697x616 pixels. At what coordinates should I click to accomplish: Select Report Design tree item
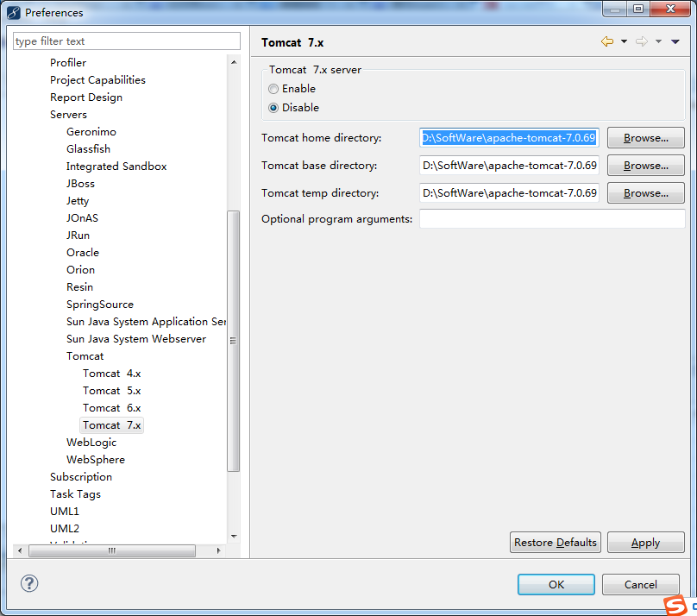click(86, 97)
